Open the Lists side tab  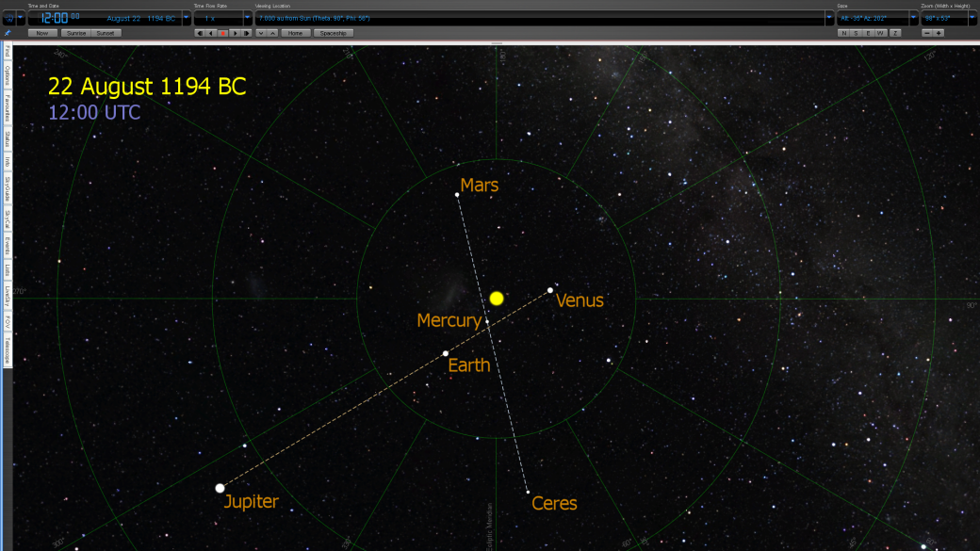[x=8, y=270]
